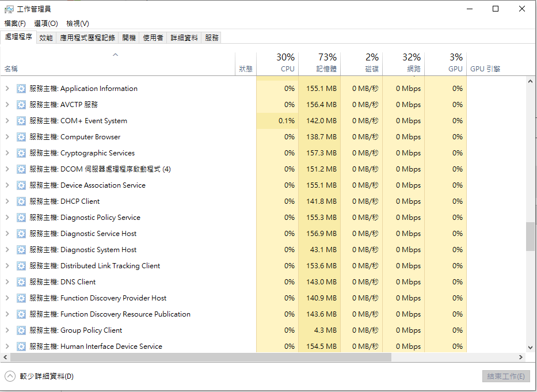Expand the Cryptographic Services row

click(7, 153)
